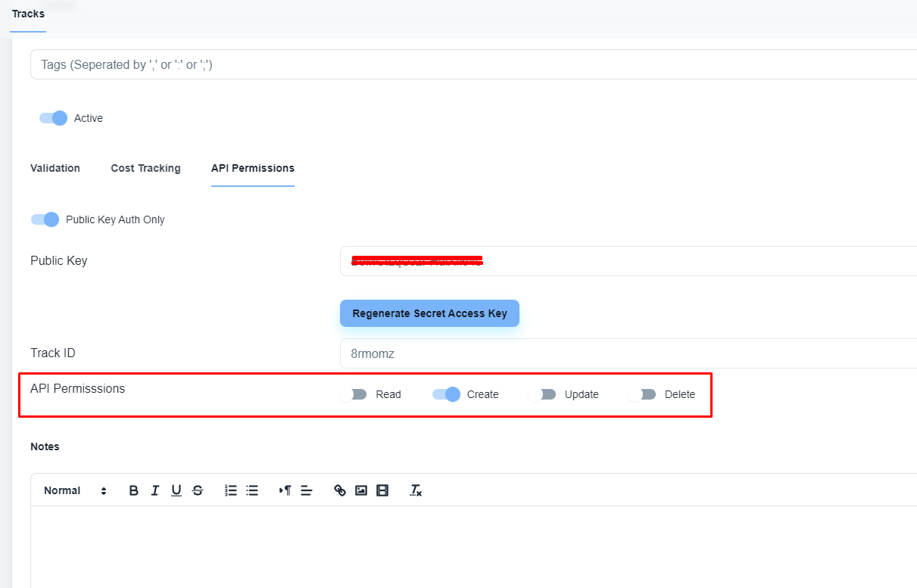The image size is (917, 588).
Task: Insert a hyperlink in Notes
Action: coord(340,490)
